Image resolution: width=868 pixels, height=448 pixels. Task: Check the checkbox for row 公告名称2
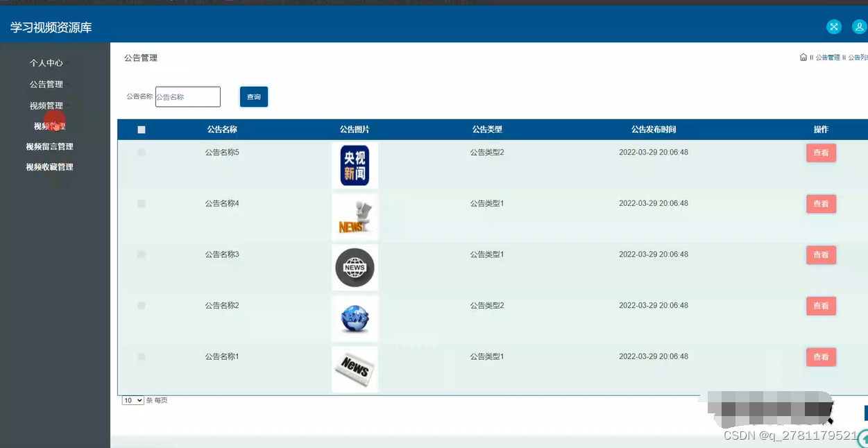pyautogui.click(x=142, y=305)
